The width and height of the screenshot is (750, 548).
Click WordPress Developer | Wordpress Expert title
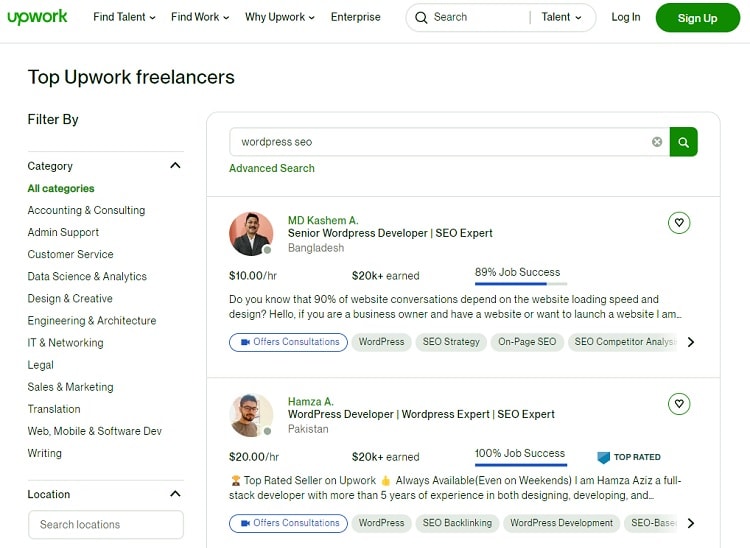pos(421,415)
